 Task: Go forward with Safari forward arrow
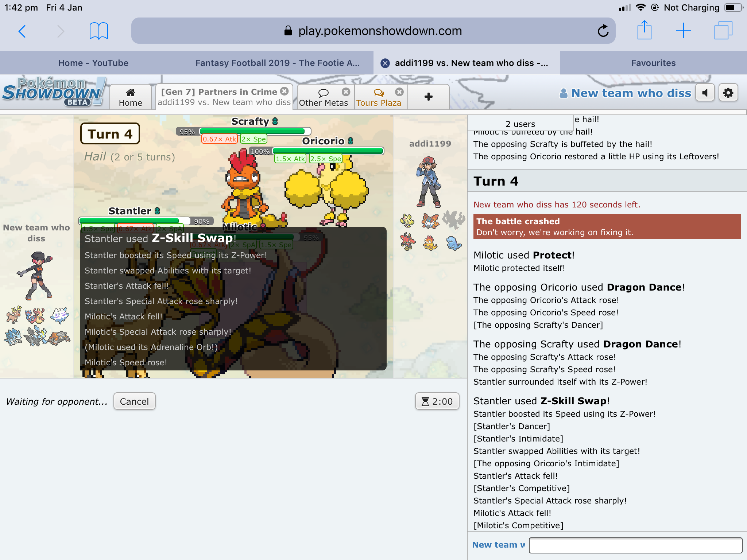pos(61,31)
